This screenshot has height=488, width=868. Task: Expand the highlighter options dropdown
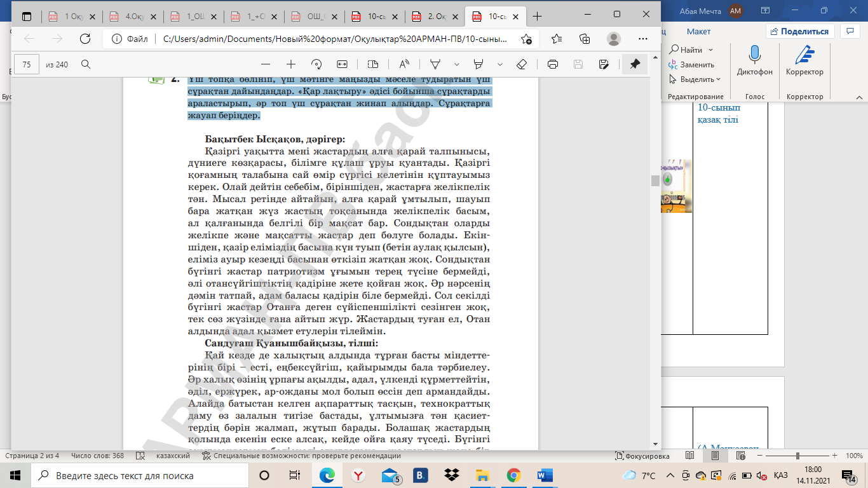coord(500,64)
